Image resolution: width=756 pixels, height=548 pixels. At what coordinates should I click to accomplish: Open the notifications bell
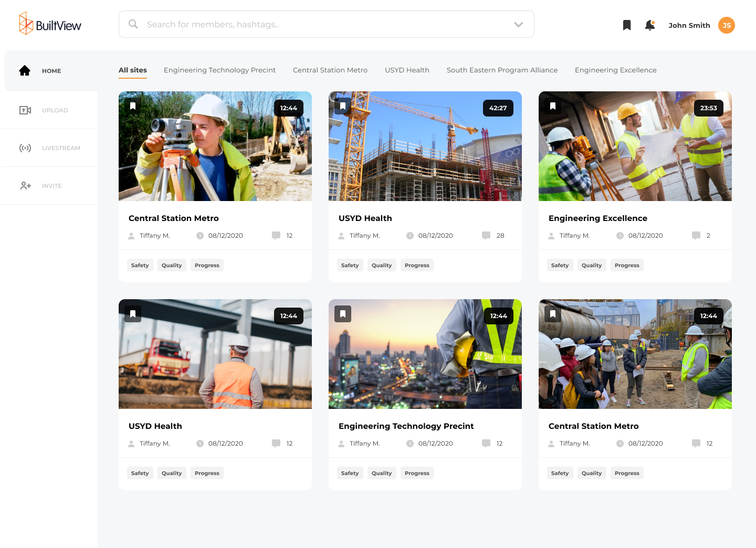(x=649, y=25)
